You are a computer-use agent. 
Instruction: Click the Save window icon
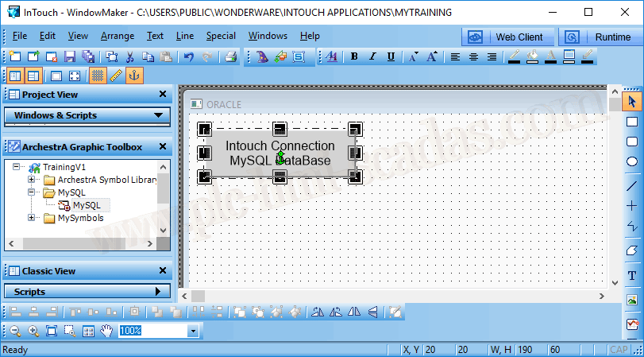(69, 56)
